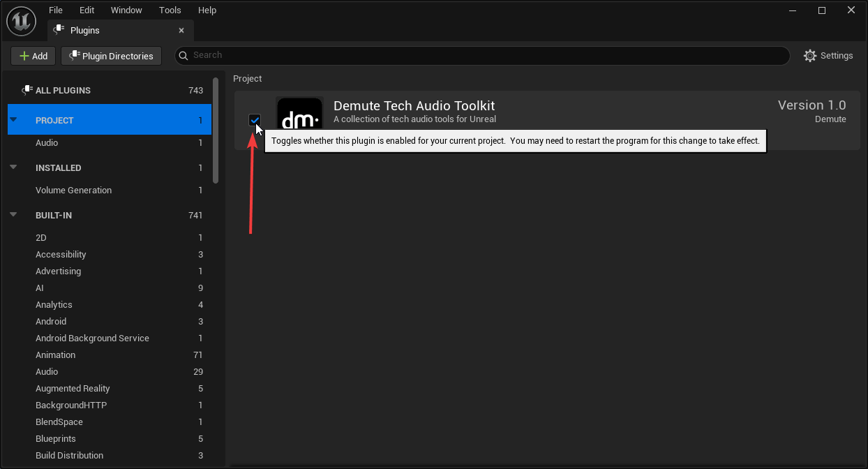868x469 pixels.
Task: Select the BlendSpace category
Action: 110,422
